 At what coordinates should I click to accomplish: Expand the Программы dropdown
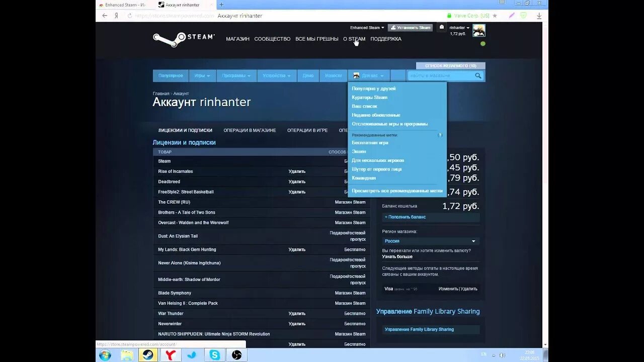[x=236, y=76]
